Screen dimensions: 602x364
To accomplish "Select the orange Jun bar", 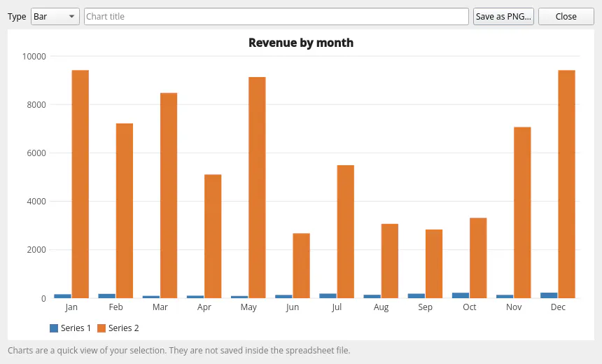I will pos(302,266).
